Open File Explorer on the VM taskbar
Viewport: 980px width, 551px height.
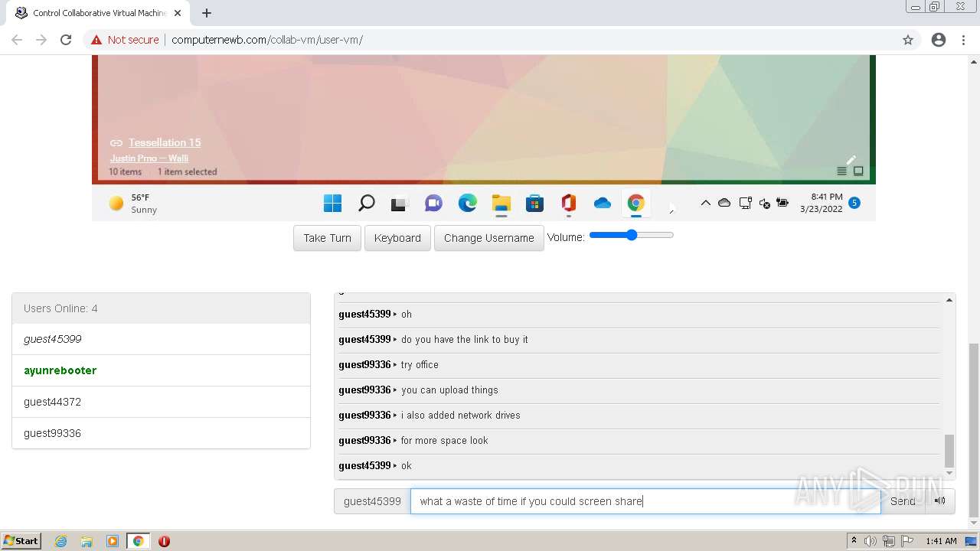pyautogui.click(x=501, y=203)
